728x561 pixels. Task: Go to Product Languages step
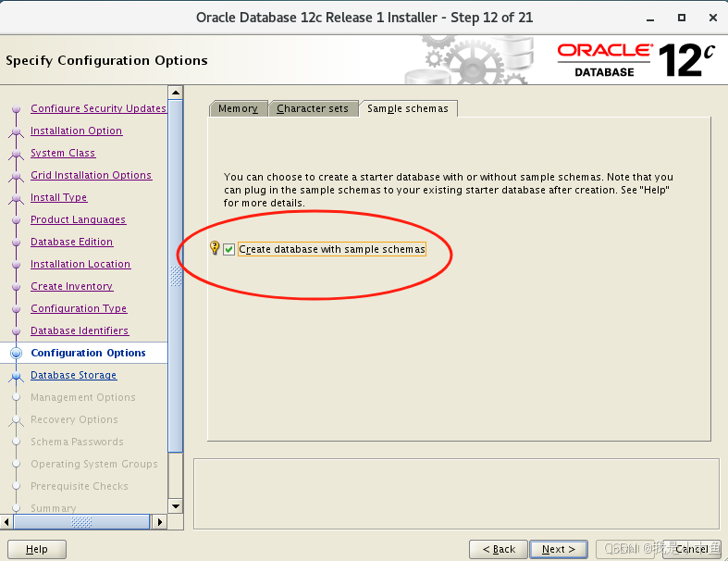(x=78, y=219)
